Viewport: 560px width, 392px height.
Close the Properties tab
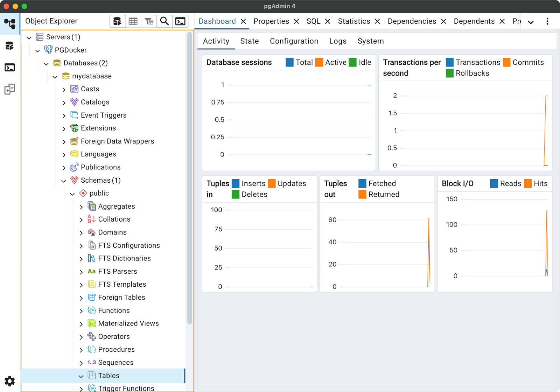[296, 21]
